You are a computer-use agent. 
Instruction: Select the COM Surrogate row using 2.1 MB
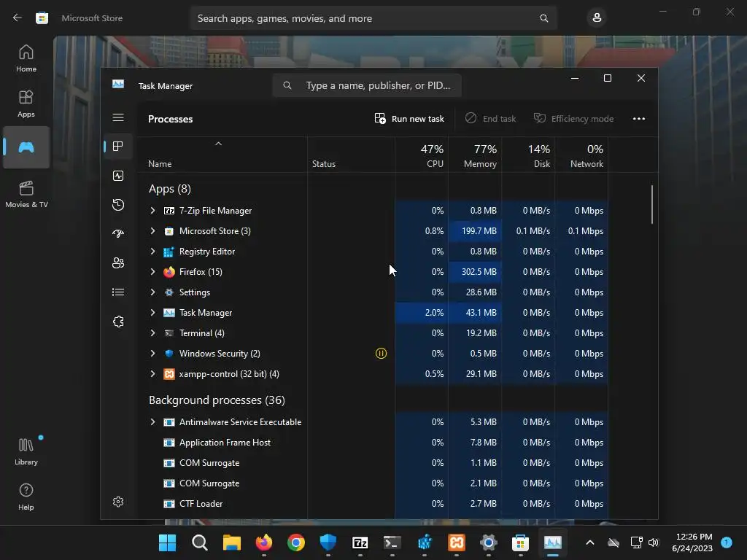[x=373, y=483]
